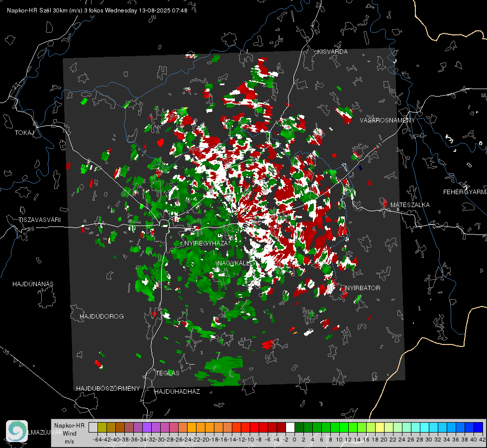The image size is (487, 448).
Task: Pick the orange swatch between -24 and -22
Action: coord(192,427)
